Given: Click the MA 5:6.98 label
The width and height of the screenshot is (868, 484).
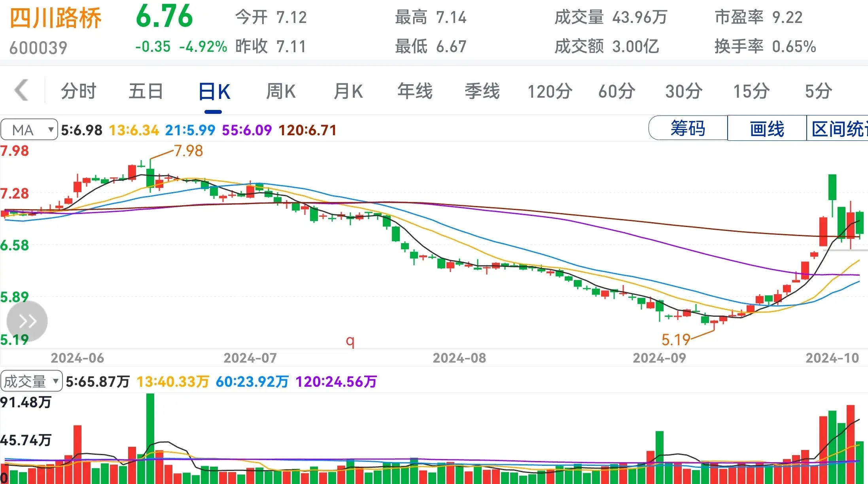Looking at the screenshot, I should (81, 130).
